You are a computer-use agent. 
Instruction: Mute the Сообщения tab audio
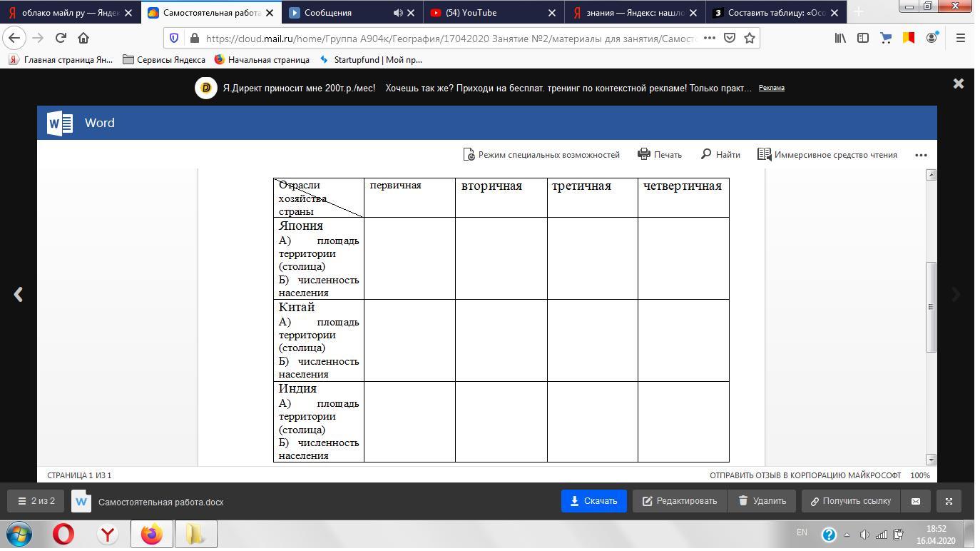[398, 13]
